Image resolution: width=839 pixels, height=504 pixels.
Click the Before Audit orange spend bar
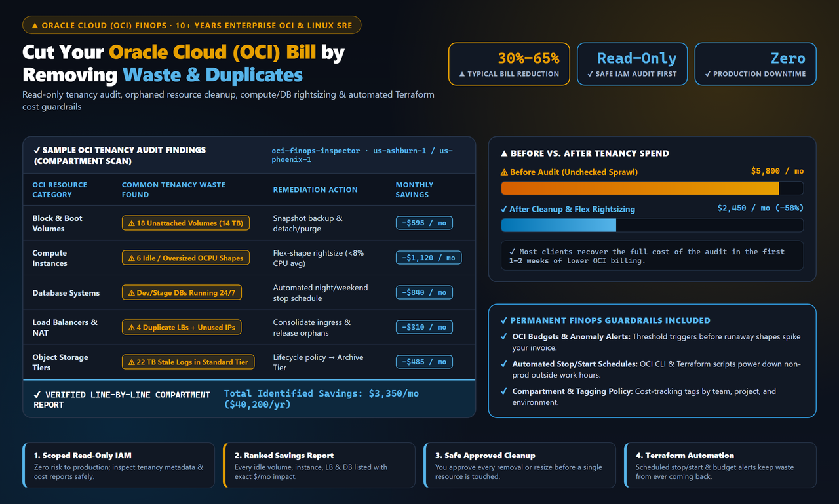click(640, 188)
